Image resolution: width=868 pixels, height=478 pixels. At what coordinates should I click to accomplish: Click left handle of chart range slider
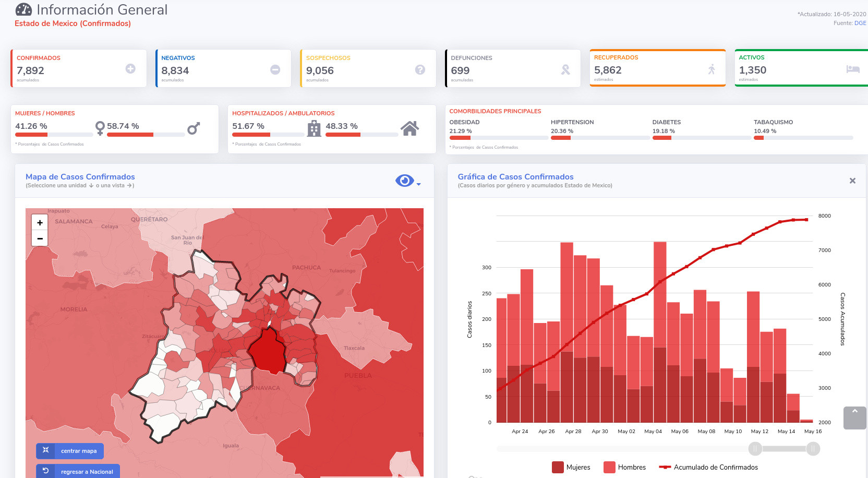(755, 449)
